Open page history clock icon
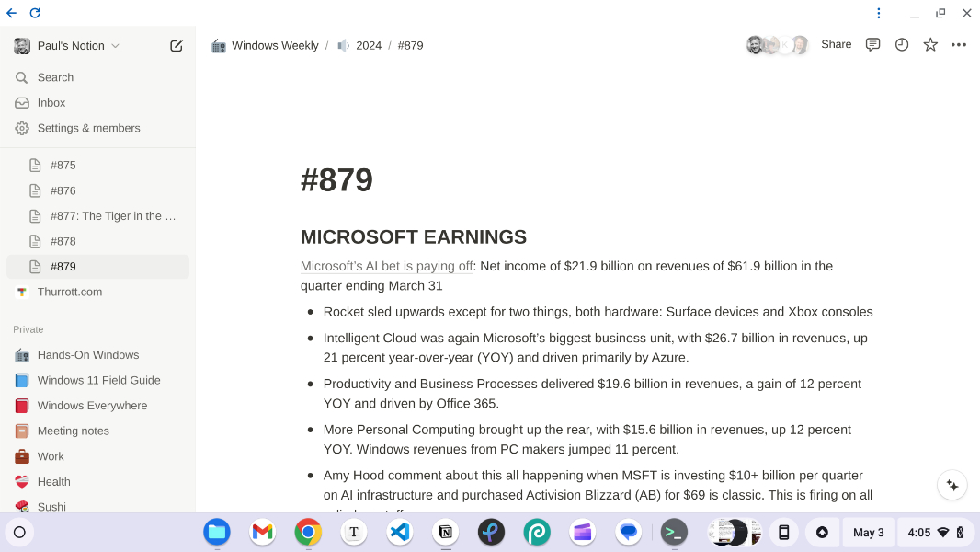 tap(901, 44)
